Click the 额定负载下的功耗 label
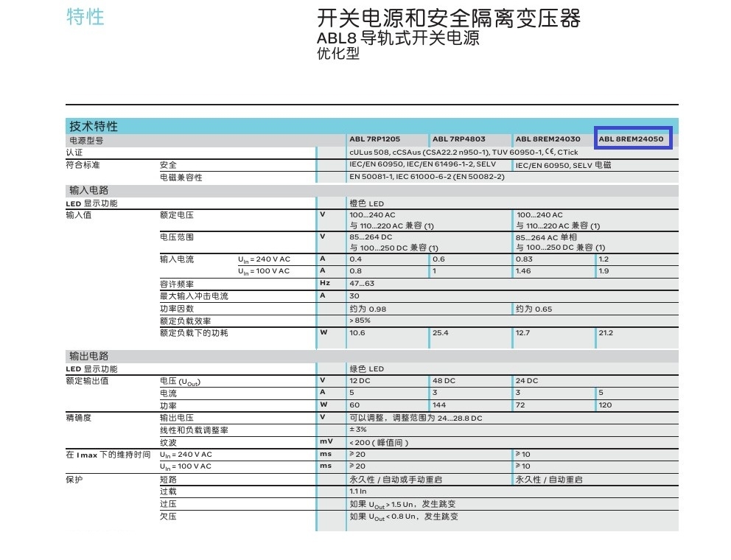 click(x=194, y=333)
